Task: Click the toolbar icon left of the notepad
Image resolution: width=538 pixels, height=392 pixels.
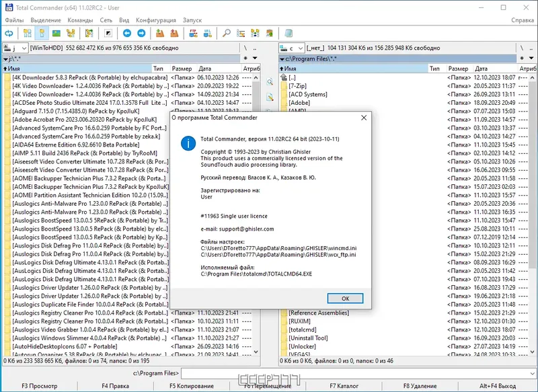Action: point(270,33)
